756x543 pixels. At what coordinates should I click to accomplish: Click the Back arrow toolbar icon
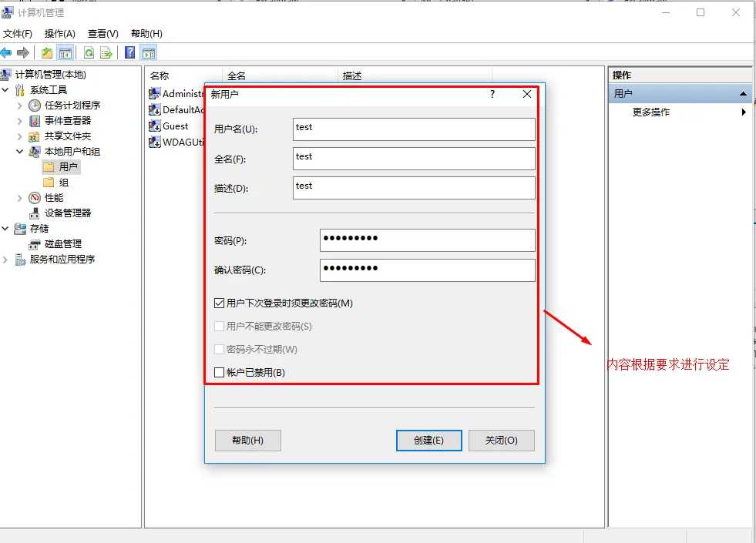click(x=6, y=52)
